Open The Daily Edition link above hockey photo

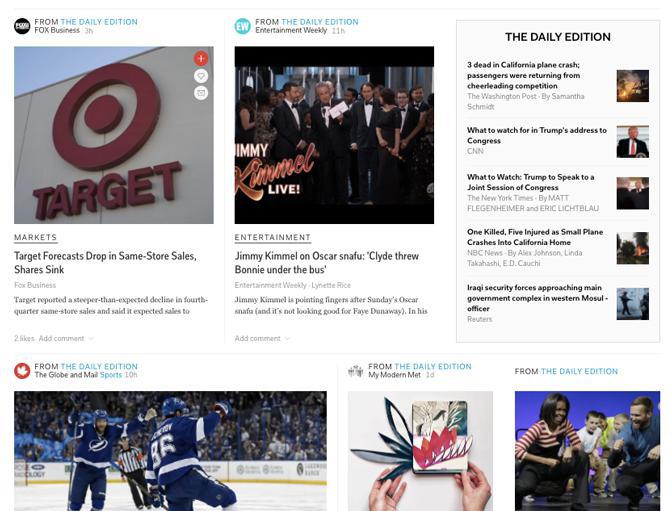(99, 367)
